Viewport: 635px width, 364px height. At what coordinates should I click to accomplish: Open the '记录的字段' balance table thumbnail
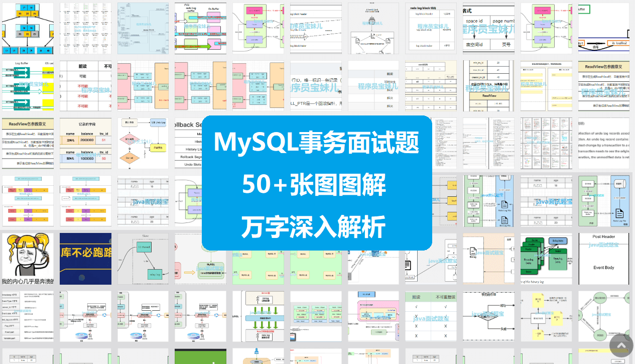click(x=85, y=144)
